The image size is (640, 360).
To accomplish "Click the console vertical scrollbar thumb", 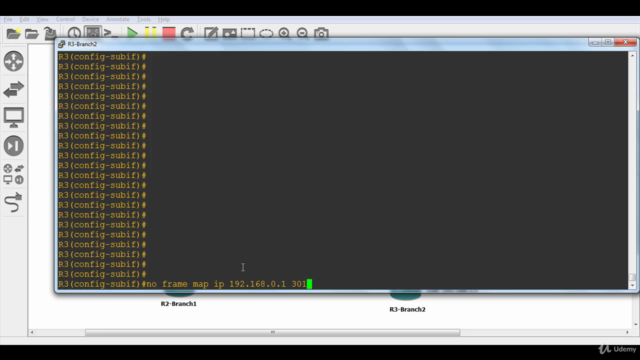I will (632, 277).
